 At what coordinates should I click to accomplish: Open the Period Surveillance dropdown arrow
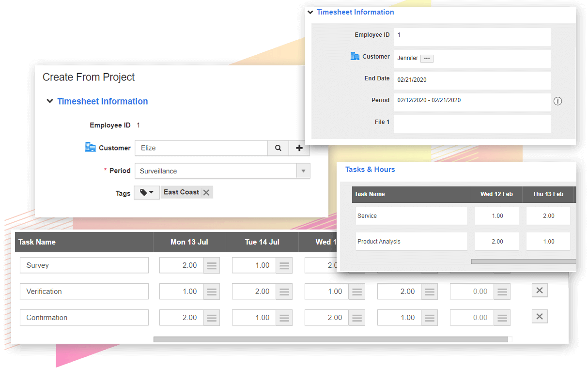click(x=303, y=171)
